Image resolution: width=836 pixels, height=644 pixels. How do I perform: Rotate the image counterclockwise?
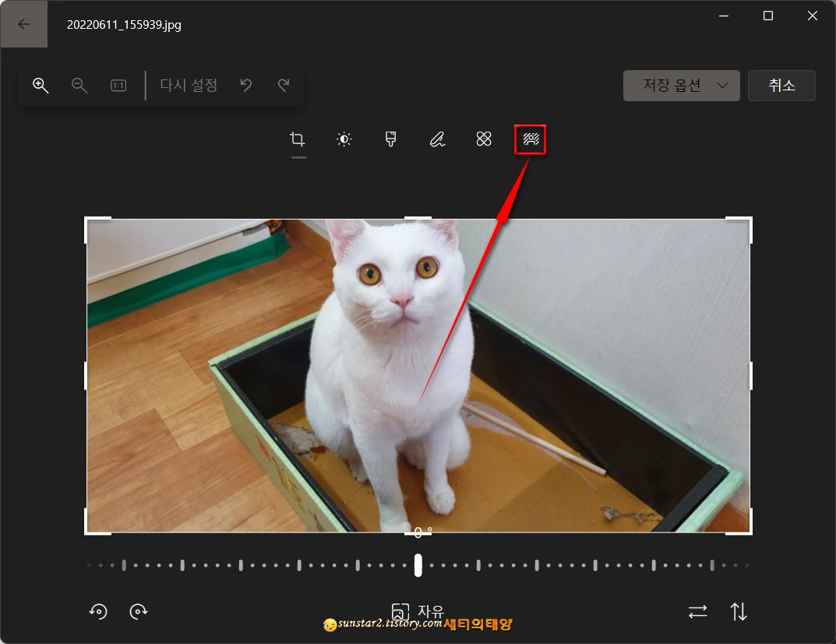[x=98, y=611]
